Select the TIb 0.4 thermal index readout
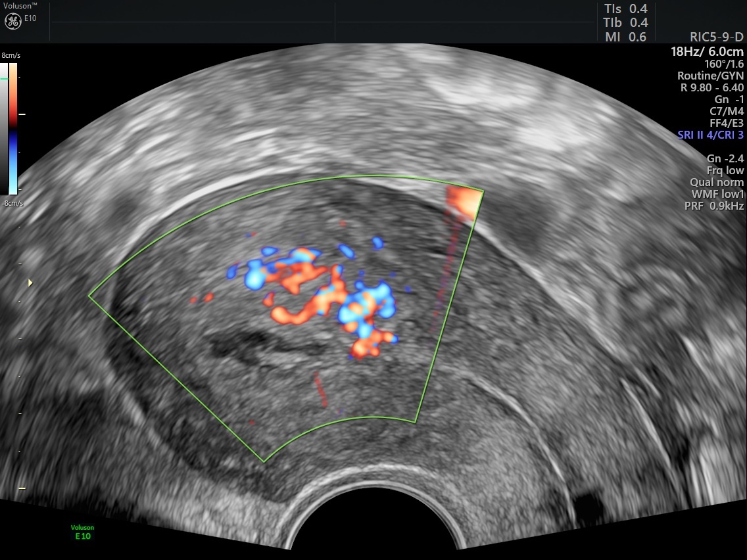This screenshot has width=747, height=560. 623,22
